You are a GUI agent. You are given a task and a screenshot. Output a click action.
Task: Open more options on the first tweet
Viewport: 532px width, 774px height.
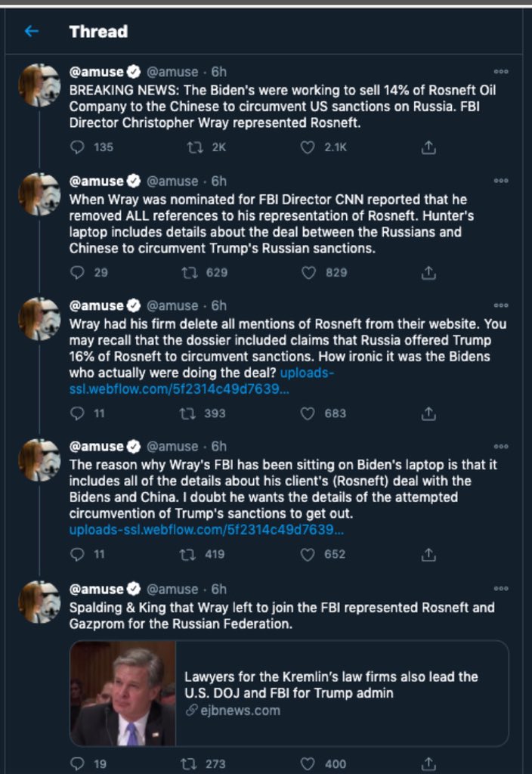coord(501,72)
